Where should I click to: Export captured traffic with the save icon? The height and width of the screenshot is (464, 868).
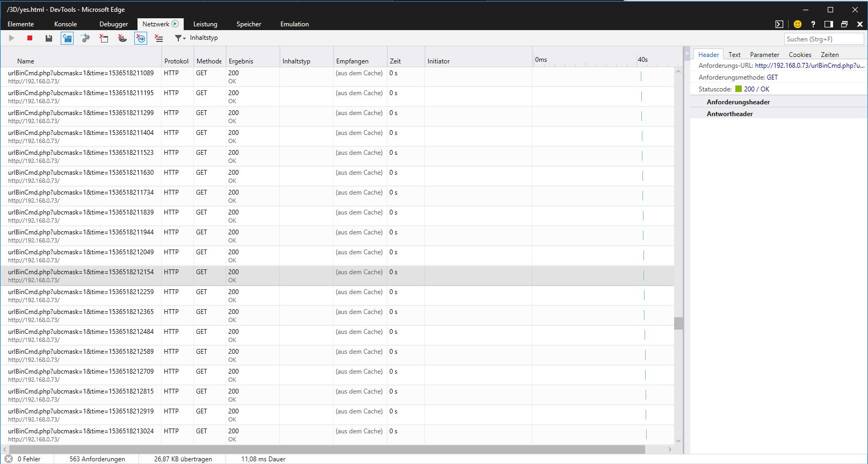[49, 38]
